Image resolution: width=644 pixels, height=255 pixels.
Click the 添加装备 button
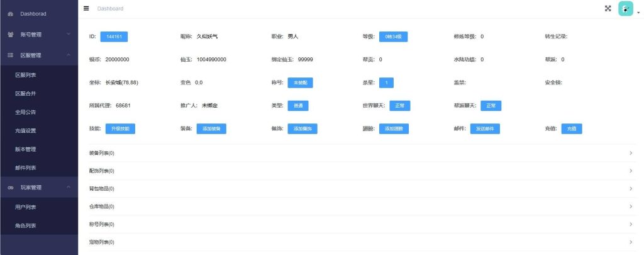211,128
